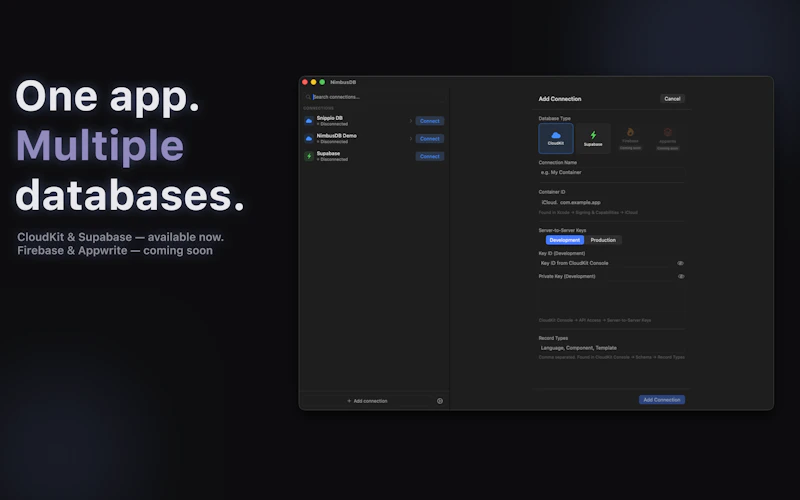Click the search magnifier icon
The image size is (800, 500).
click(308, 97)
